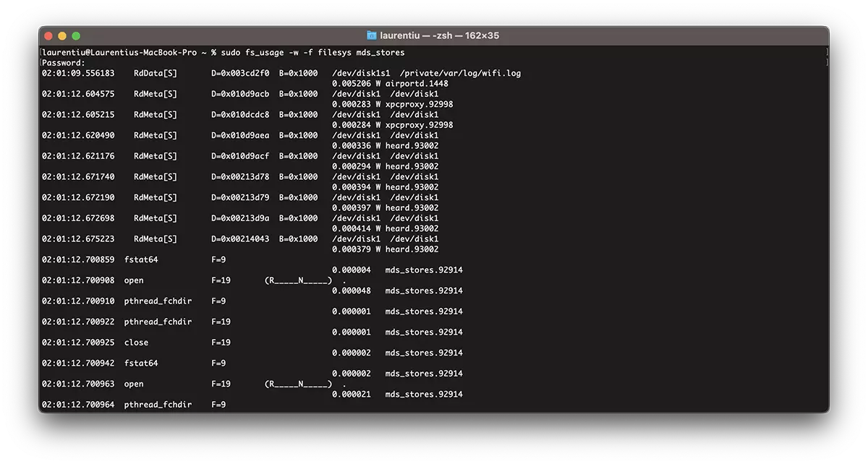The height and width of the screenshot is (464, 868).
Task: Click the D=0x00214043 address value
Action: tap(240, 239)
